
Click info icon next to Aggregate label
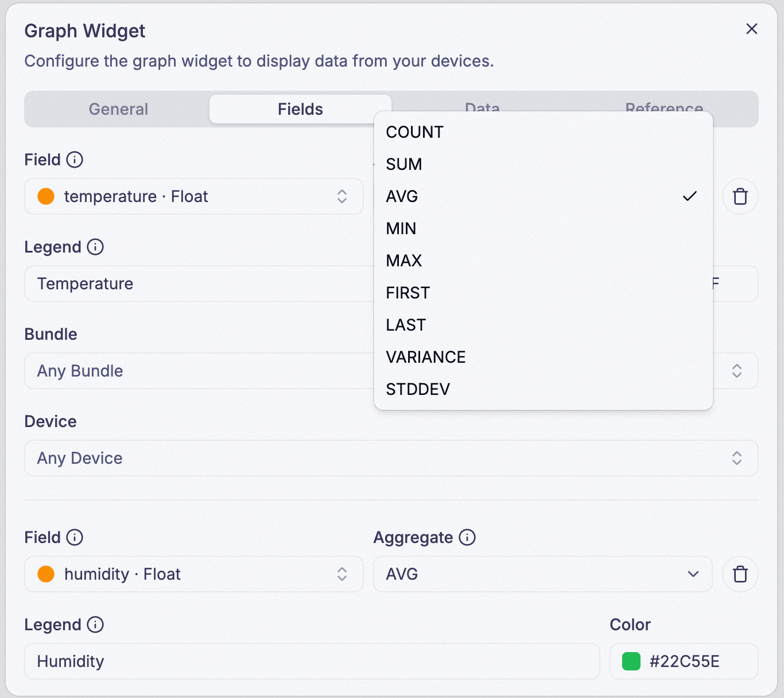pos(467,537)
